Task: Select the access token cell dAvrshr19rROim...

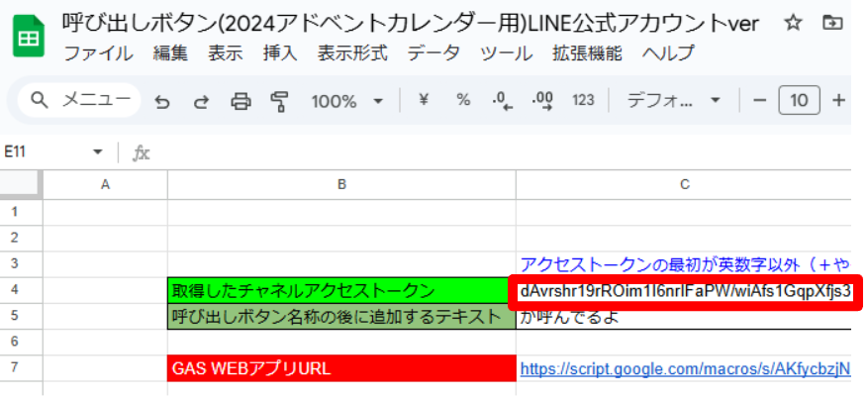Action: [x=684, y=291]
